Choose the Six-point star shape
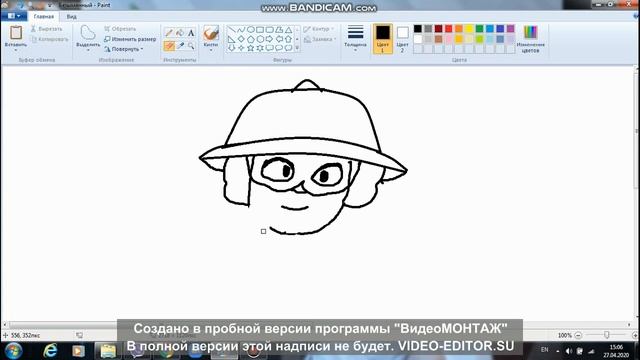Screen dimensions: 640x360 pos(260,48)
